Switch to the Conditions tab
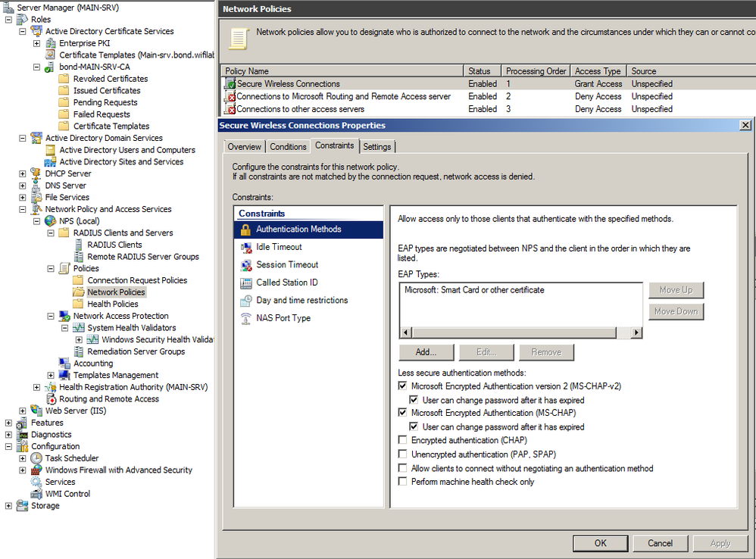The image size is (756, 559). point(288,146)
